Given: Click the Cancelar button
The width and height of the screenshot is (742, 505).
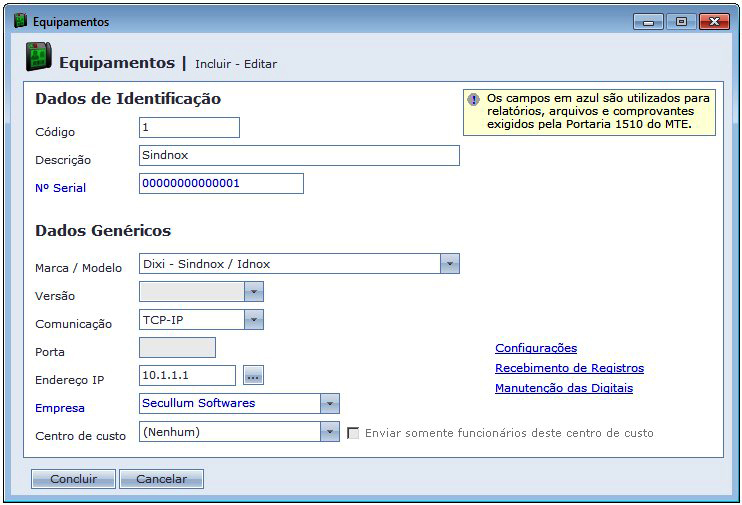Looking at the screenshot, I should [x=161, y=479].
